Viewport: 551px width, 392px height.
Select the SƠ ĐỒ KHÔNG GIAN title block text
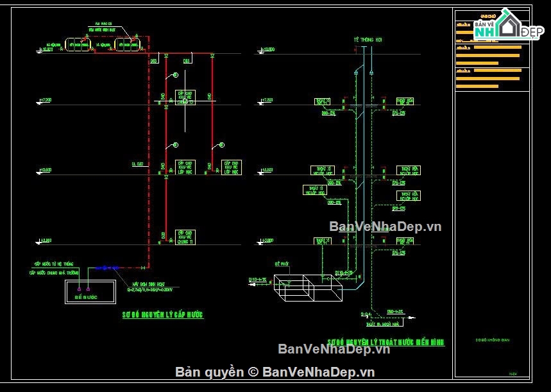[x=493, y=340]
